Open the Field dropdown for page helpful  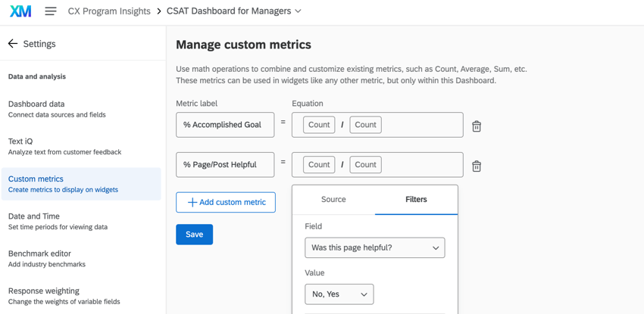(374, 248)
